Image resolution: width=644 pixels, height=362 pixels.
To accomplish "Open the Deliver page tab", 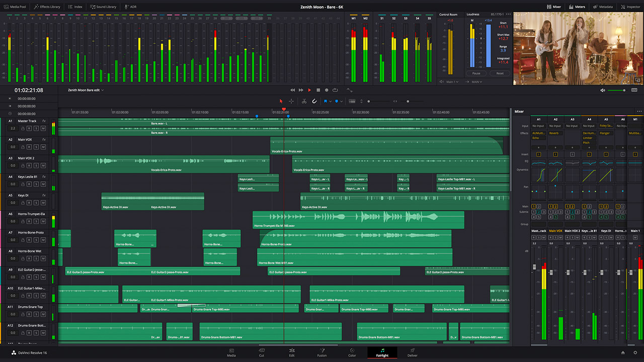I will point(412,352).
